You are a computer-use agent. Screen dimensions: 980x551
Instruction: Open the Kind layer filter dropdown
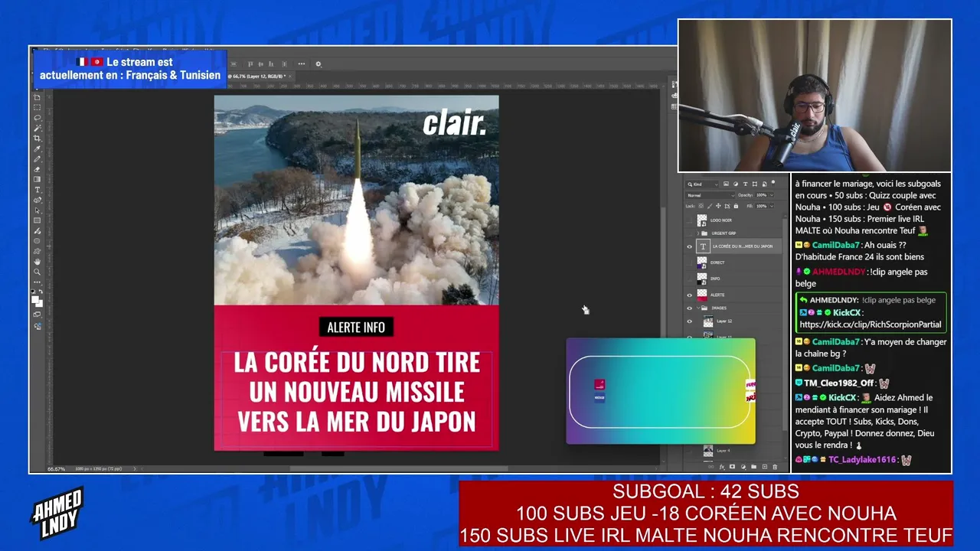pyautogui.click(x=703, y=184)
